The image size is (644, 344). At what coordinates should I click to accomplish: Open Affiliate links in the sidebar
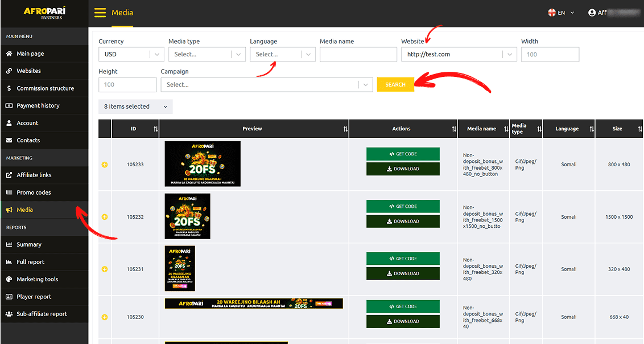point(34,175)
